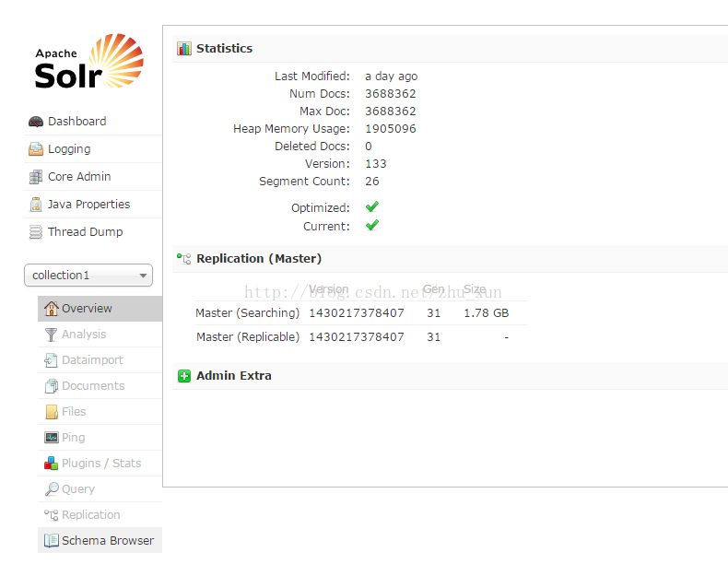Click the Ping monitor icon

tap(51, 437)
